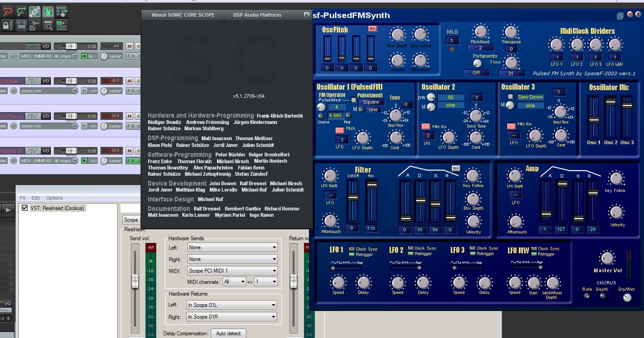Open FX on Midi Out track

coord(130,160)
